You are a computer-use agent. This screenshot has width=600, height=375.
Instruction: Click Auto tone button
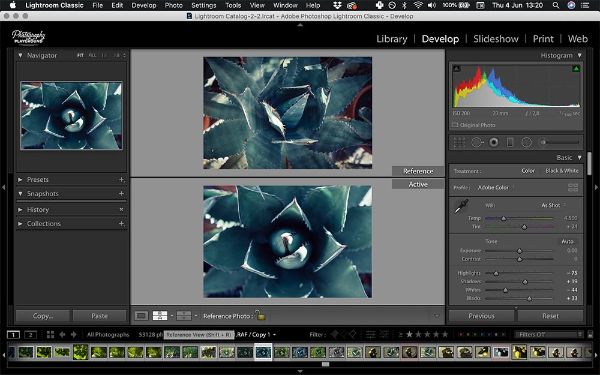pyautogui.click(x=567, y=241)
